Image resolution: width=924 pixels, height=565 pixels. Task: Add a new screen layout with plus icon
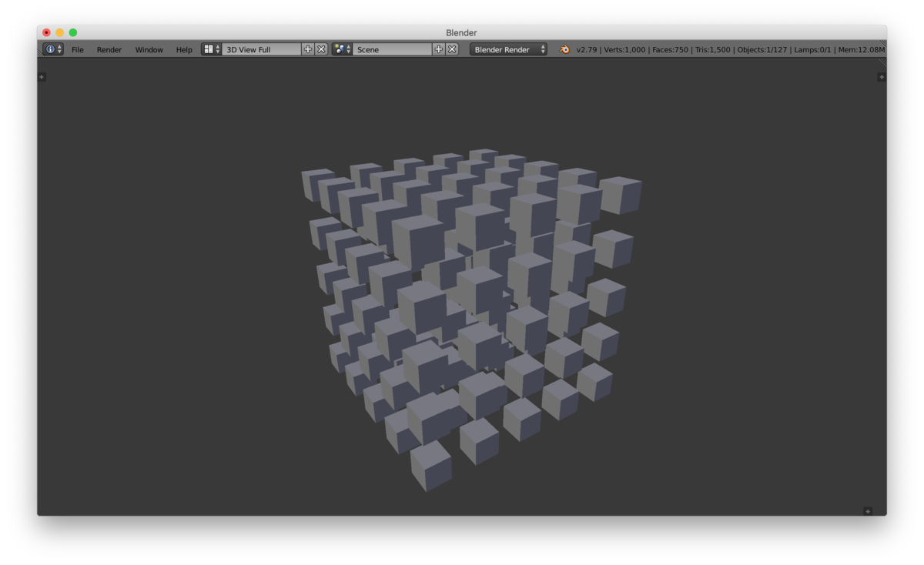coord(308,49)
